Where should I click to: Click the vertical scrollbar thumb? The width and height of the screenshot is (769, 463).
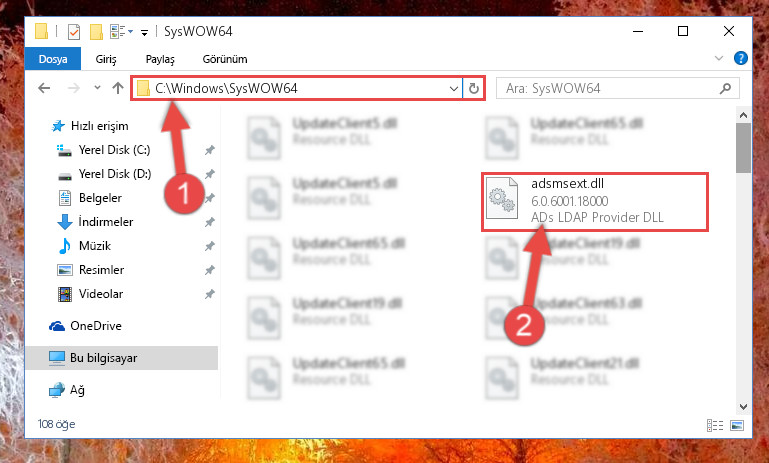point(743,148)
